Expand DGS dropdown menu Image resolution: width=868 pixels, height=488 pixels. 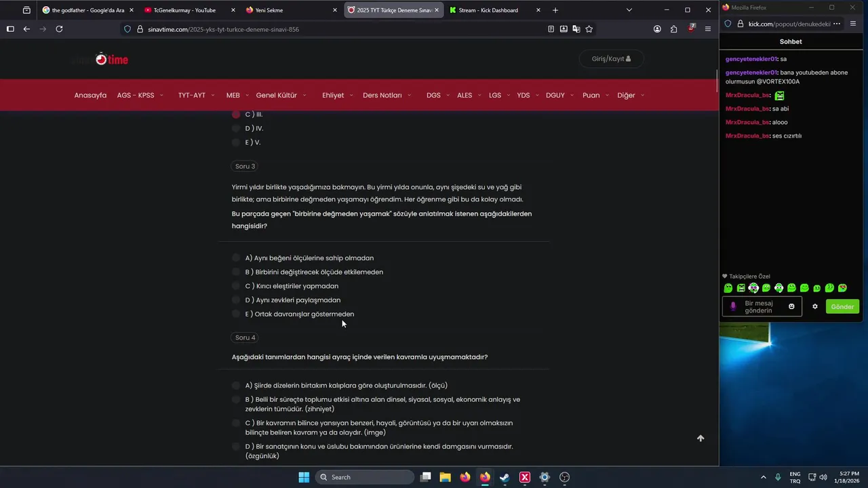[x=437, y=96]
